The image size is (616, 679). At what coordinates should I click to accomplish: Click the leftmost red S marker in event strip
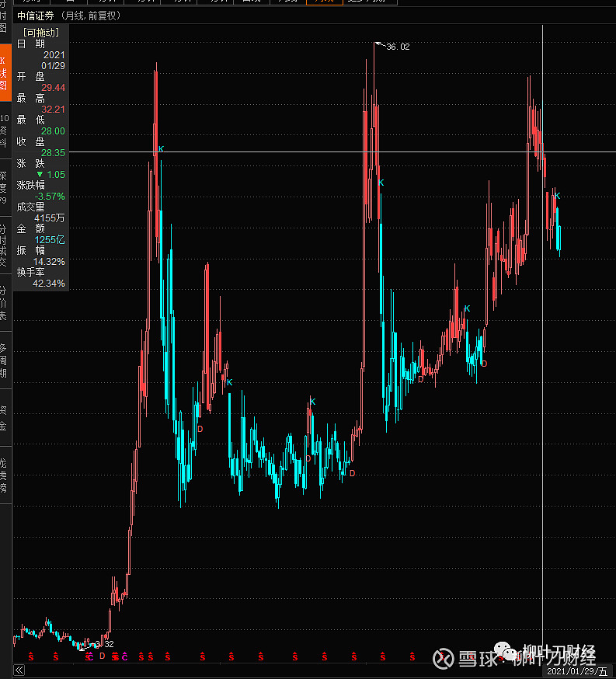coord(31,657)
